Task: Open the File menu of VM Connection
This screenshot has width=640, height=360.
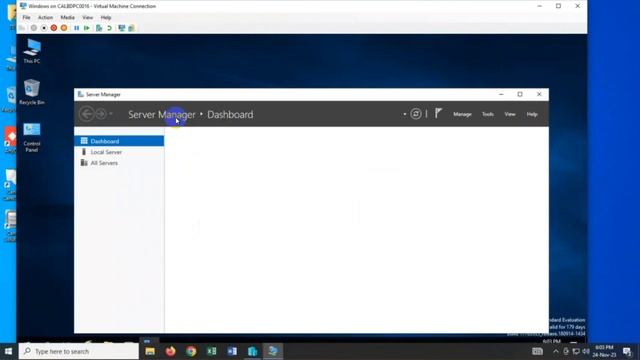Action: point(27,18)
